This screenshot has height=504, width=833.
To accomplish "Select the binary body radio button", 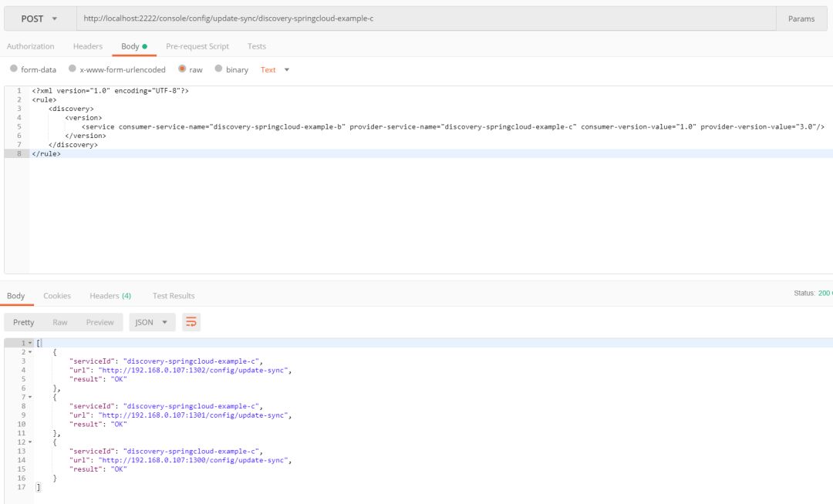I will (219, 69).
